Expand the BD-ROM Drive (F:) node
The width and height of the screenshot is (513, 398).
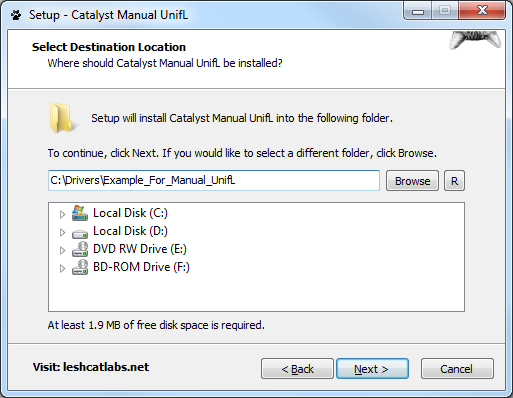[62, 268]
